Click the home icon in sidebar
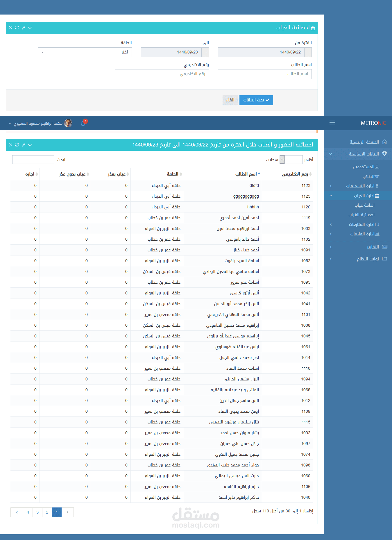The height and width of the screenshot is (540, 392). 384,142
